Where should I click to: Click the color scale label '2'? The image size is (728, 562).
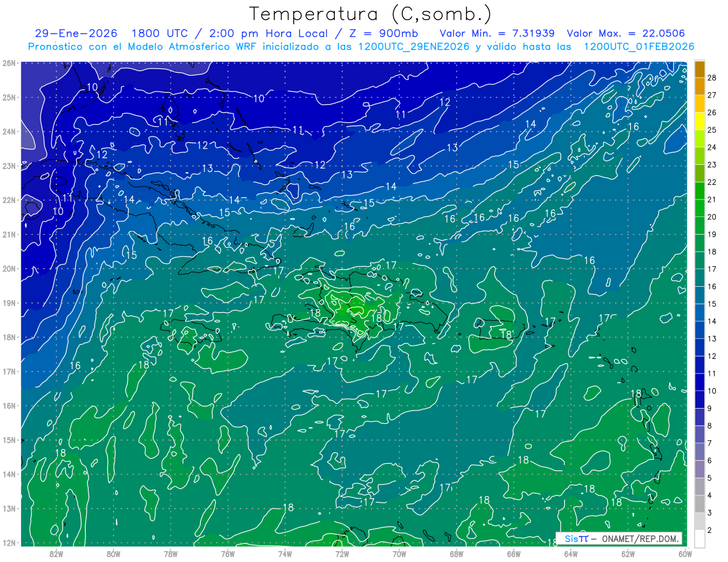coord(710,530)
